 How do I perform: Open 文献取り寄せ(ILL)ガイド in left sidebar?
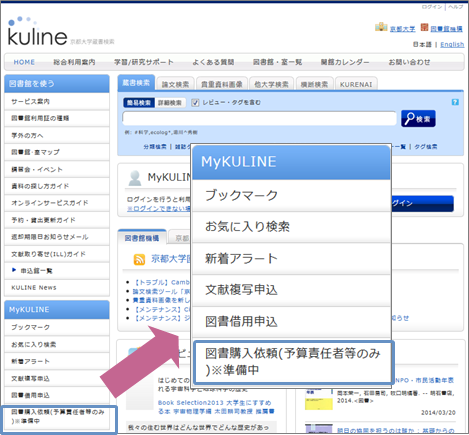pos(57,254)
